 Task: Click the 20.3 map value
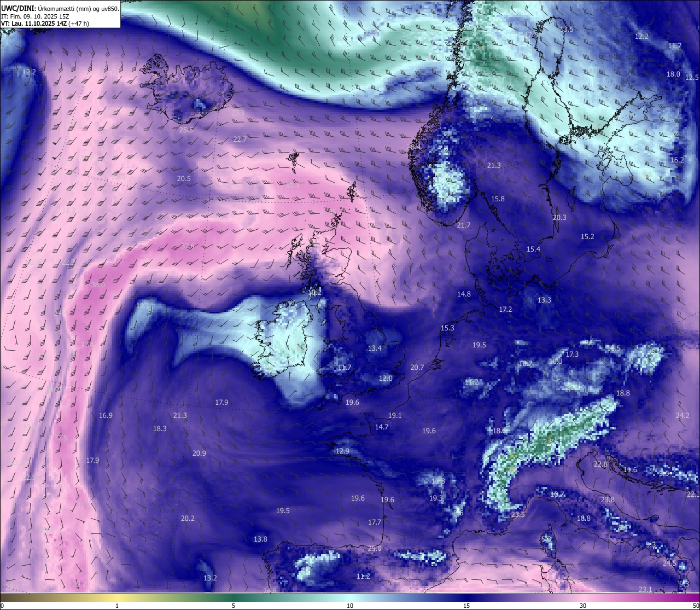[559, 218]
